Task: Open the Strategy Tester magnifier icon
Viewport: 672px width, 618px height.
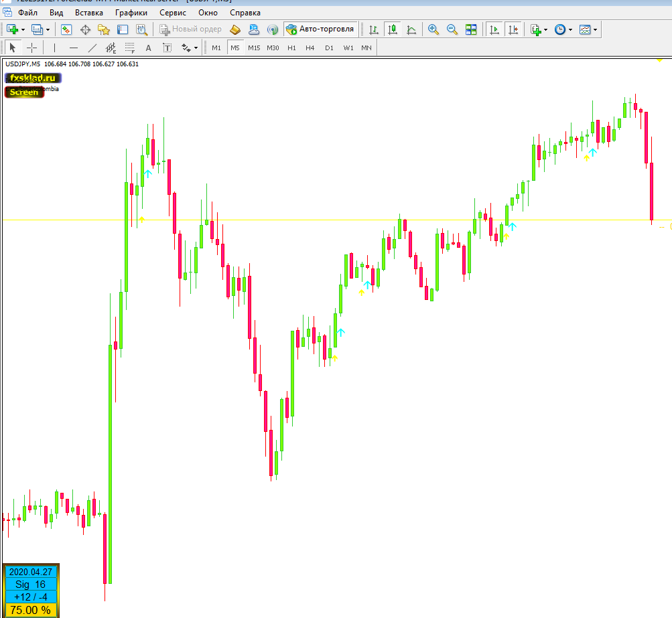Action: (x=141, y=29)
